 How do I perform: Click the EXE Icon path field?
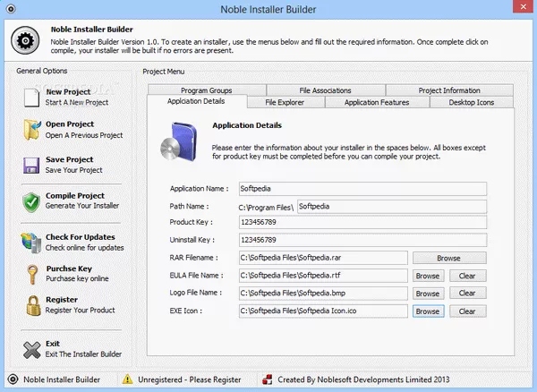click(323, 311)
